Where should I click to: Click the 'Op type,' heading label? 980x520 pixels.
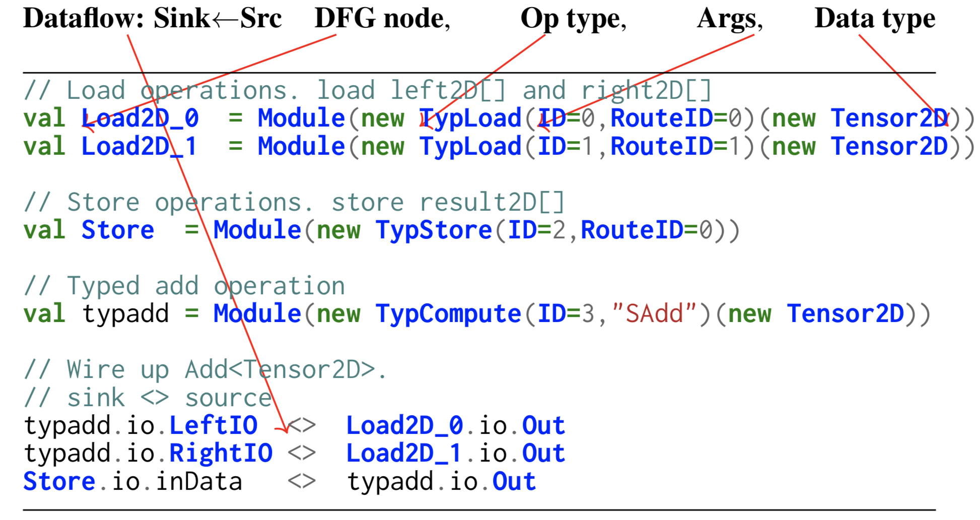(x=573, y=20)
